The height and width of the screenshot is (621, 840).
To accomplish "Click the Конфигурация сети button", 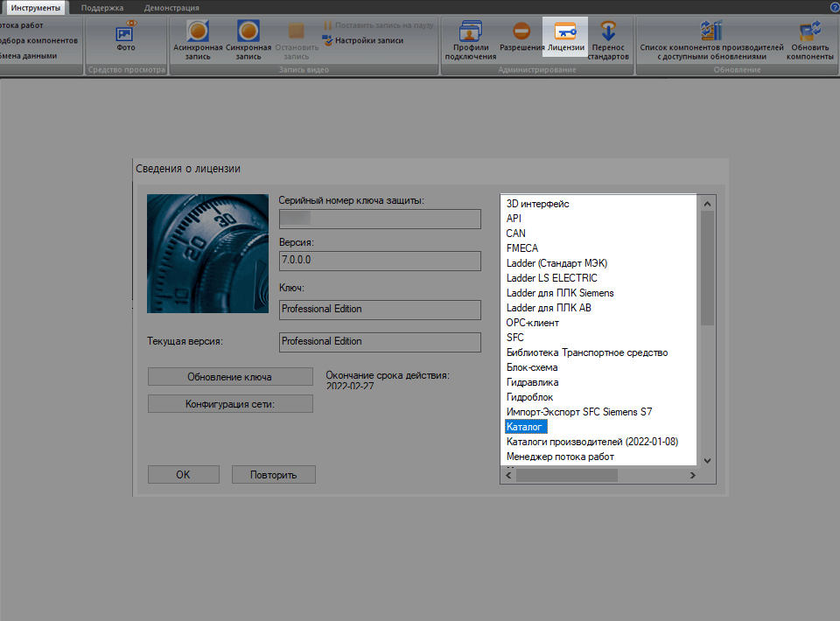I will point(230,404).
